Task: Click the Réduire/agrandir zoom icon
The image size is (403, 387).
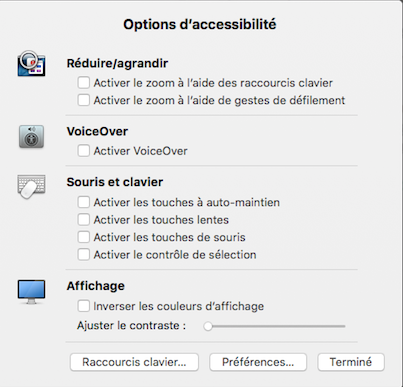Action: [x=31, y=63]
